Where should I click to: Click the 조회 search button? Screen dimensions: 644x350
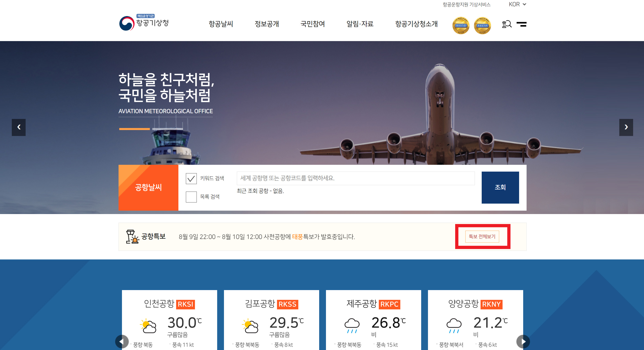(x=500, y=187)
